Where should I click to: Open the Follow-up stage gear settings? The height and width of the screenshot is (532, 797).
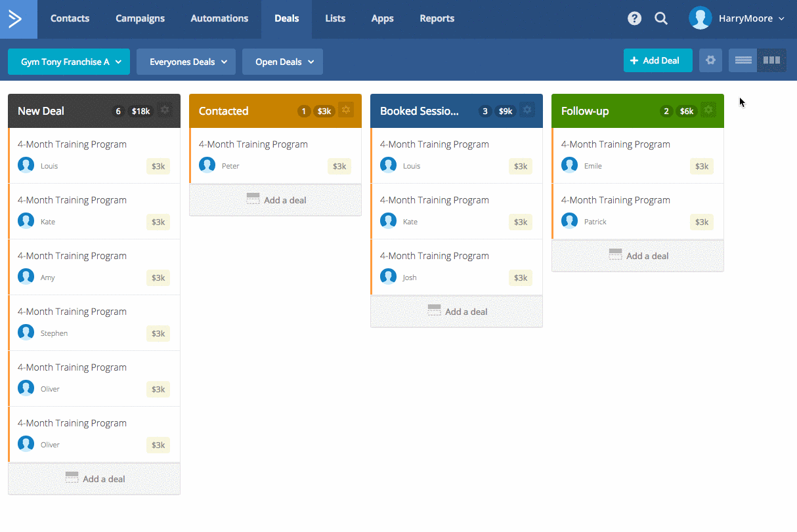coord(708,110)
